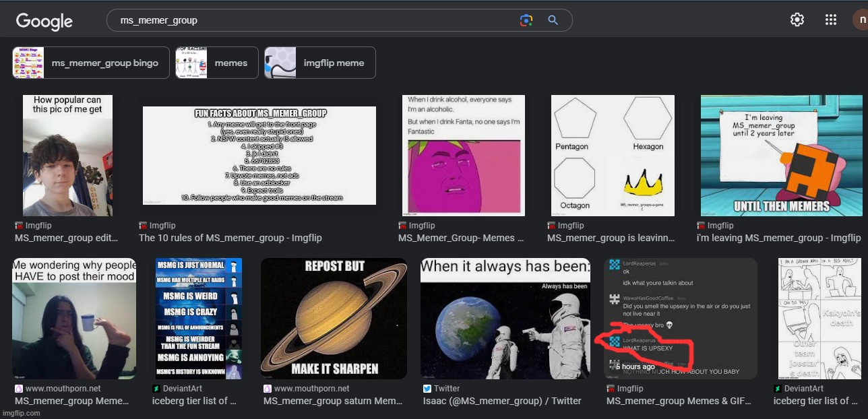The image size is (868, 419).
Task: Click 'MS_memer_group is leavinn…' result title
Action: click(x=611, y=238)
